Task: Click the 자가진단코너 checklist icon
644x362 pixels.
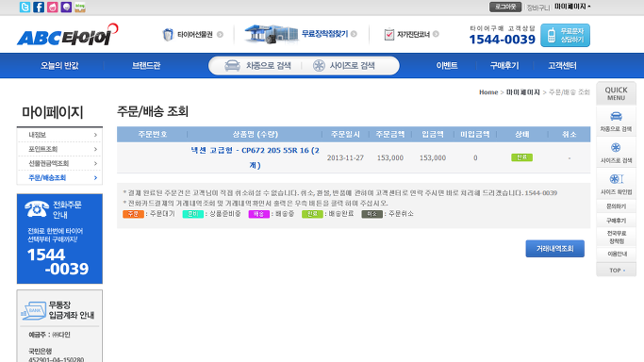Action: (389, 35)
